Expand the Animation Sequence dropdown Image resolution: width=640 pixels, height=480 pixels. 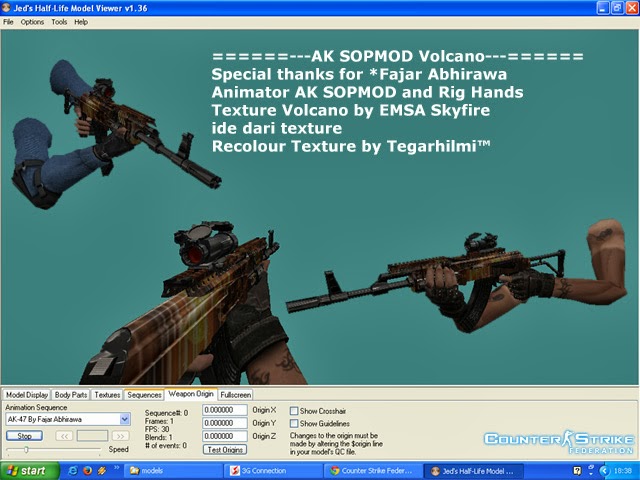coord(124,419)
